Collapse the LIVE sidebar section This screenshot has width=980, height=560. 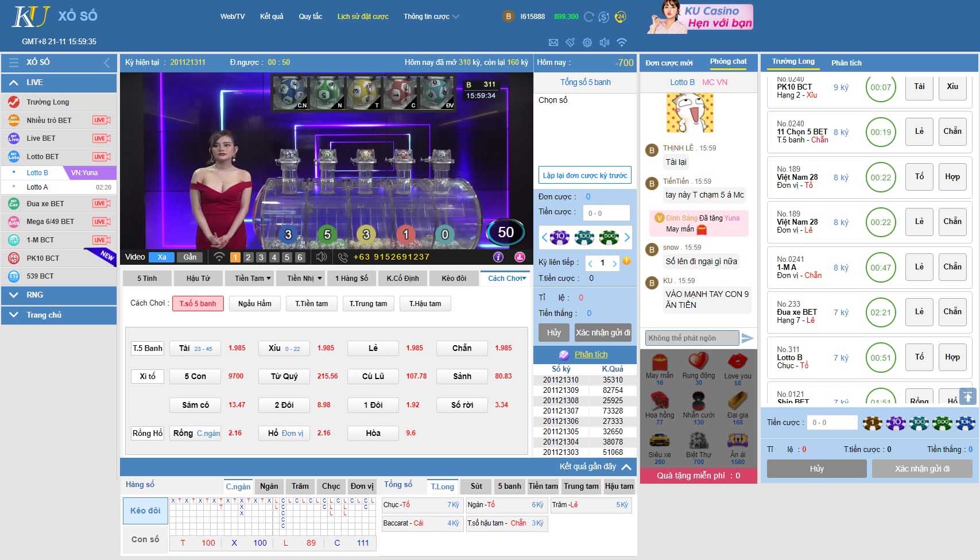point(14,82)
